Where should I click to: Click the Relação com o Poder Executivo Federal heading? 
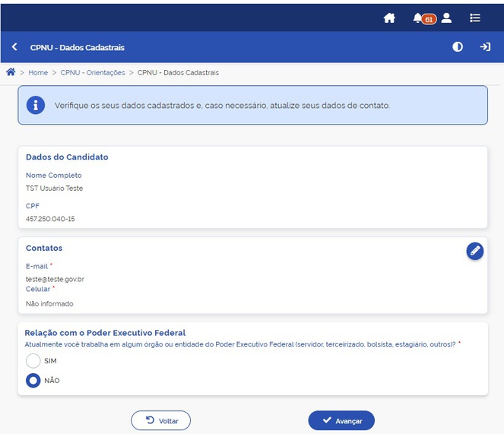[105, 332]
